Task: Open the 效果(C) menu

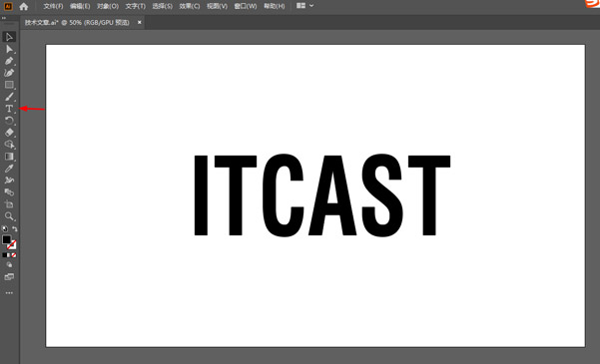Action: pyautogui.click(x=190, y=6)
